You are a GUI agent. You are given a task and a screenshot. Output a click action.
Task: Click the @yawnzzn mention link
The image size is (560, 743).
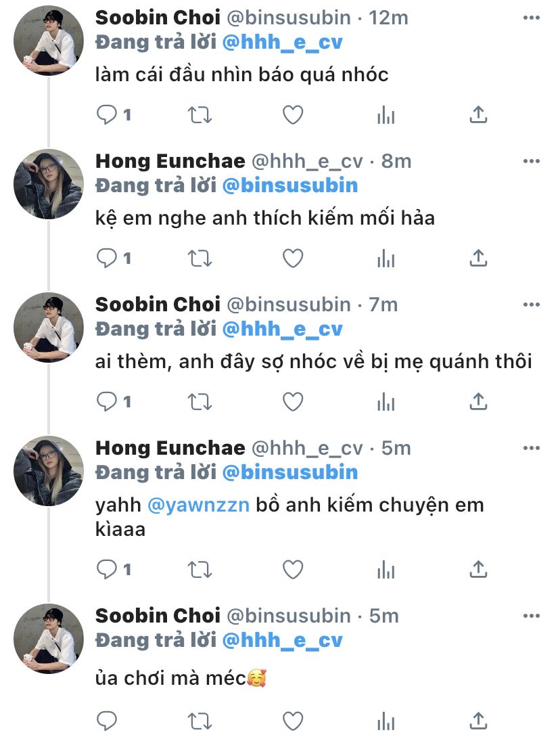pos(198,505)
